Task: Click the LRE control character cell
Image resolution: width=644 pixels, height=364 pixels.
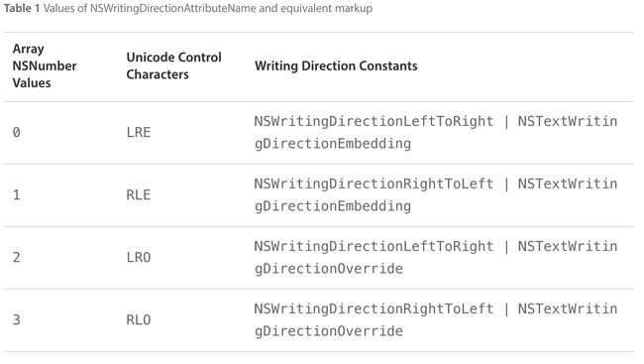Action: coord(139,133)
